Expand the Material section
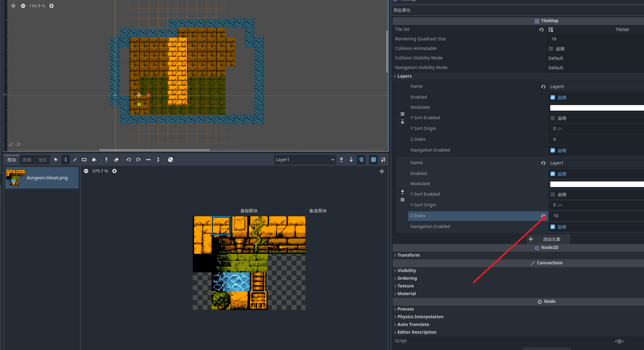 pos(406,294)
